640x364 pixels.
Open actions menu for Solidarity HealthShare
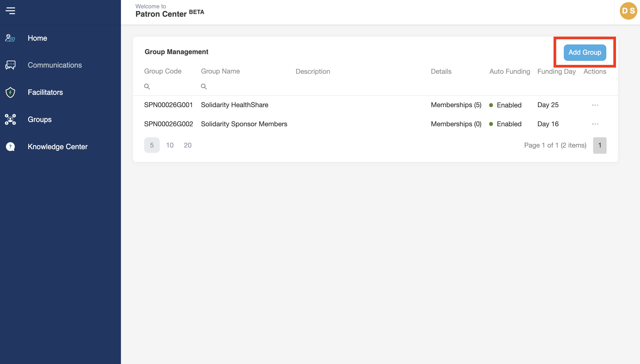pyautogui.click(x=595, y=105)
